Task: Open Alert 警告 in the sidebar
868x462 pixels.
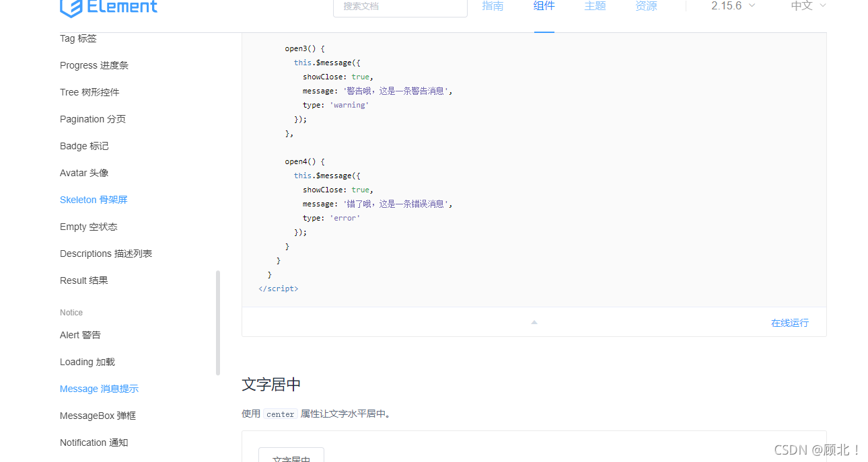Action: click(80, 335)
